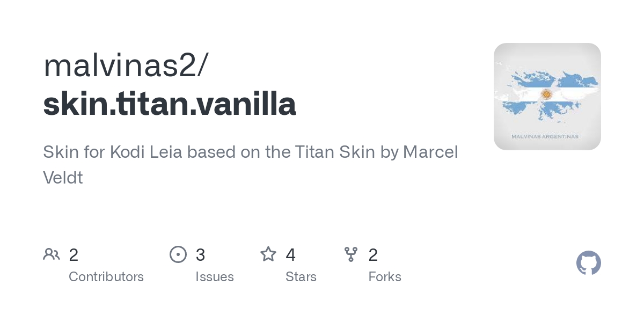644x322 pixels.
Task: Click the Forks branch icon
Action: (351, 254)
